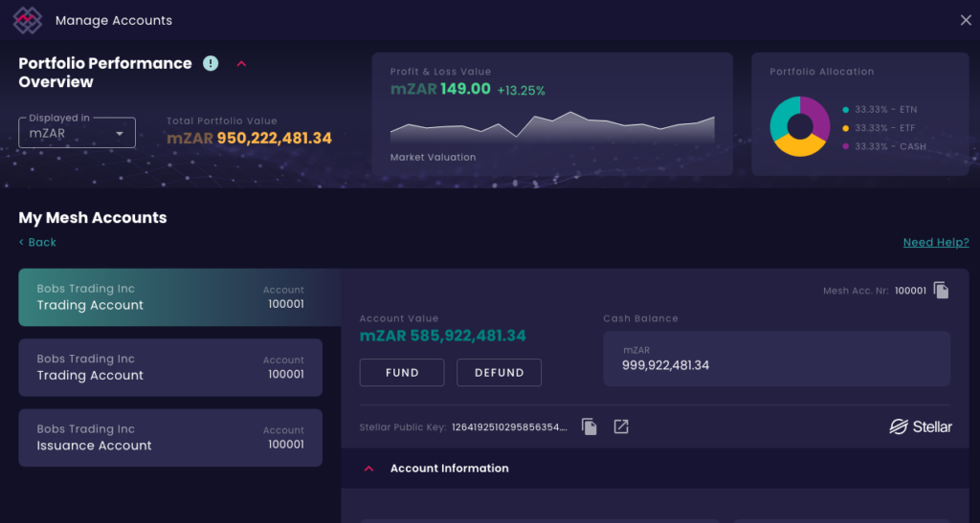Select the second Trading Account card

pos(170,367)
